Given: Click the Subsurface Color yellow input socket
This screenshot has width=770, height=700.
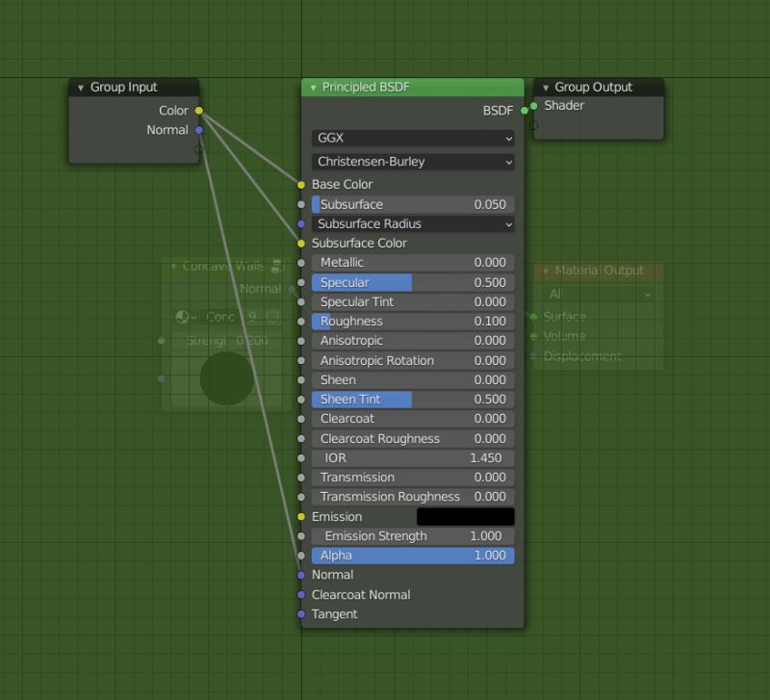Looking at the screenshot, I should point(301,243).
